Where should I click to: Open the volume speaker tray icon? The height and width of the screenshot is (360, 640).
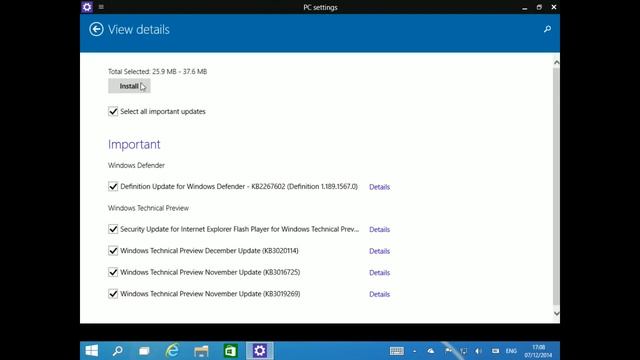479,351
